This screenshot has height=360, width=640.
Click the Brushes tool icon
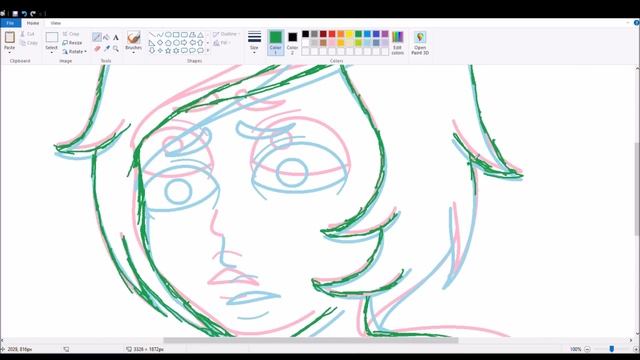click(x=133, y=37)
